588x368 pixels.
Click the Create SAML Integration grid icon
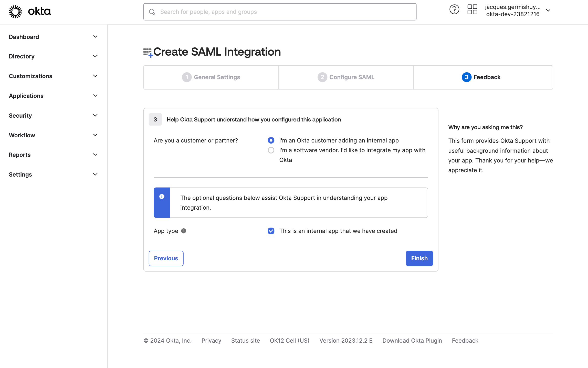[148, 52]
